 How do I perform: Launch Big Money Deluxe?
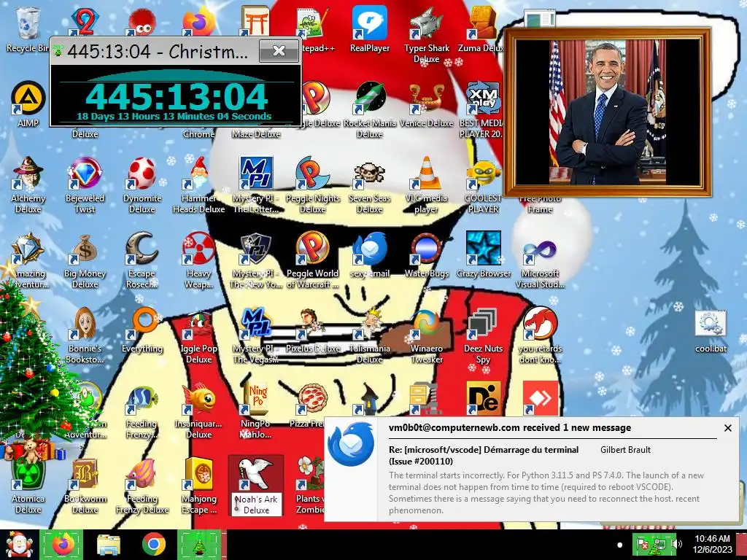click(x=85, y=260)
